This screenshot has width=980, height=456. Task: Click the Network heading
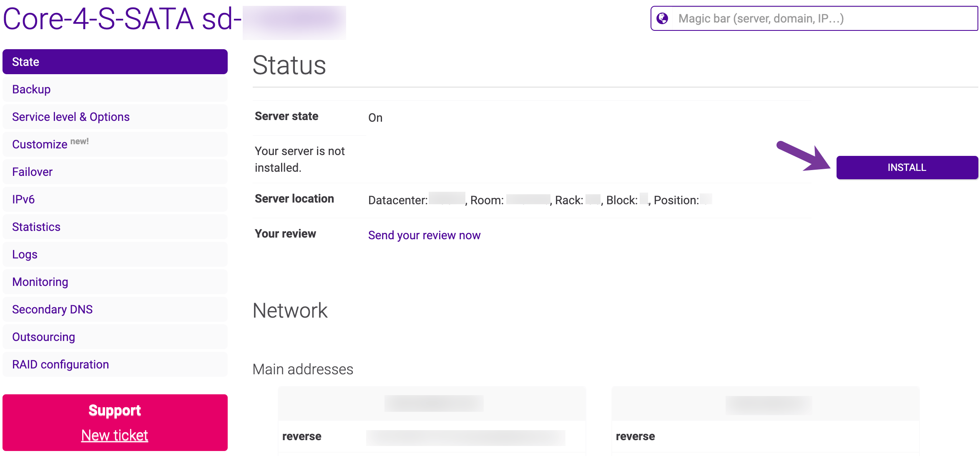(x=290, y=311)
